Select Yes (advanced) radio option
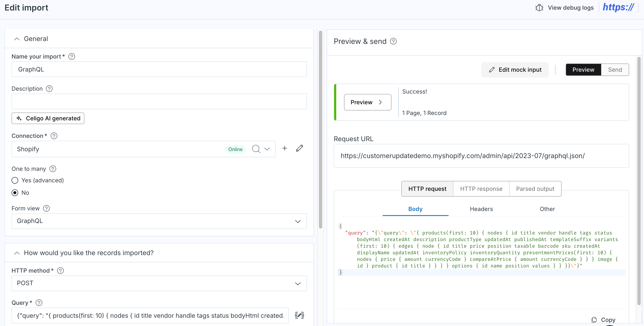Viewport: 644px width, 326px height. coord(15,180)
